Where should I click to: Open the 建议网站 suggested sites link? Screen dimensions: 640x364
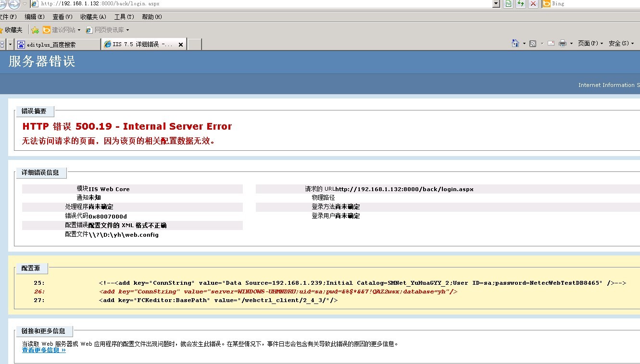point(59,30)
